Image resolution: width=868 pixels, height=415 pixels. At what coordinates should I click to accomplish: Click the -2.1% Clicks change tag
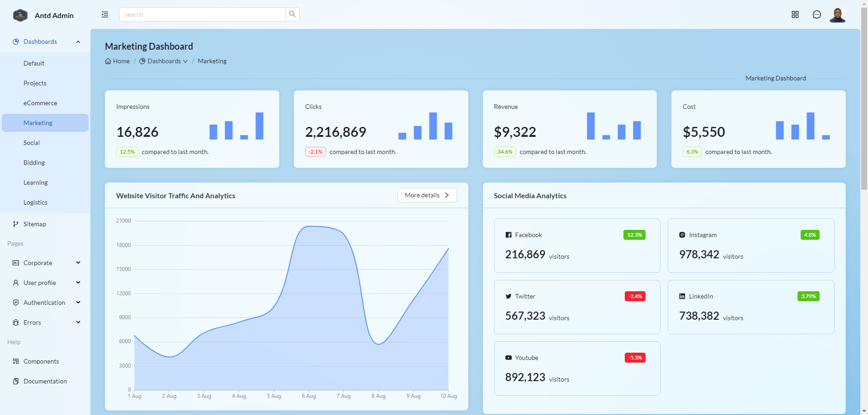[x=316, y=152]
